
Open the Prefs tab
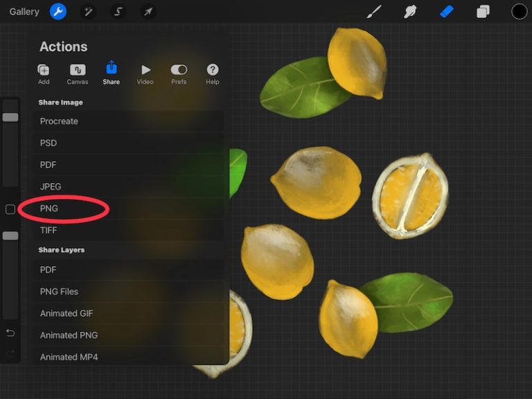[x=179, y=74]
